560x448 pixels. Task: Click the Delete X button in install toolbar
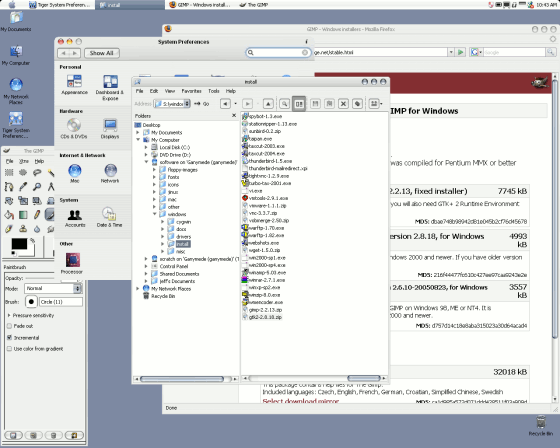(x=343, y=104)
